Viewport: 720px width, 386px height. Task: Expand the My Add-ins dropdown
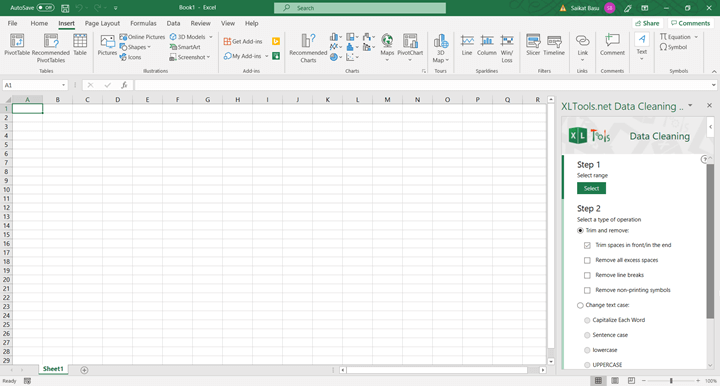pyautogui.click(x=266, y=56)
